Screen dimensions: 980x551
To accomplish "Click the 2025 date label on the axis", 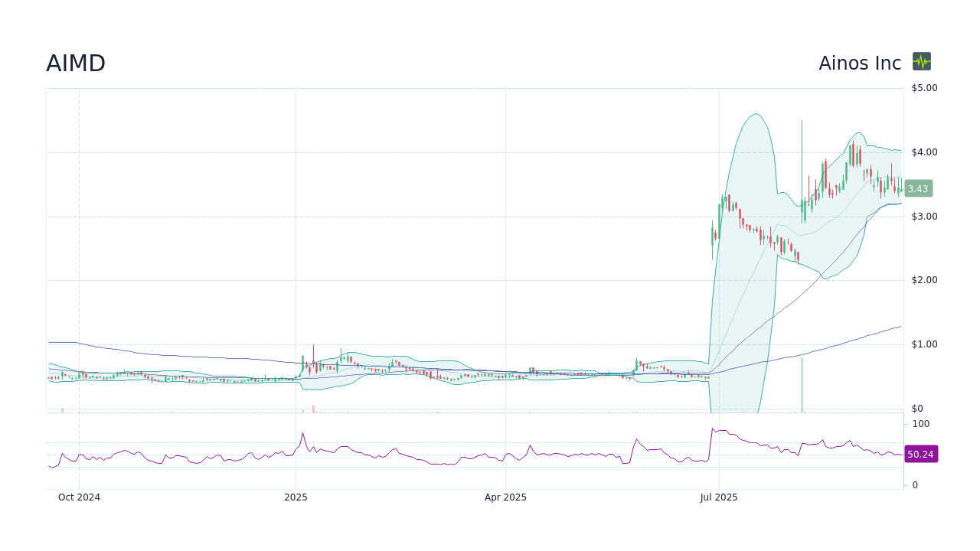I will tap(295, 497).
